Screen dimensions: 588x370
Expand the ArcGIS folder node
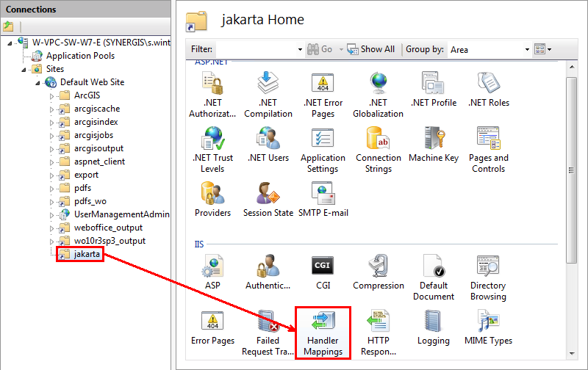pos(51,96)
